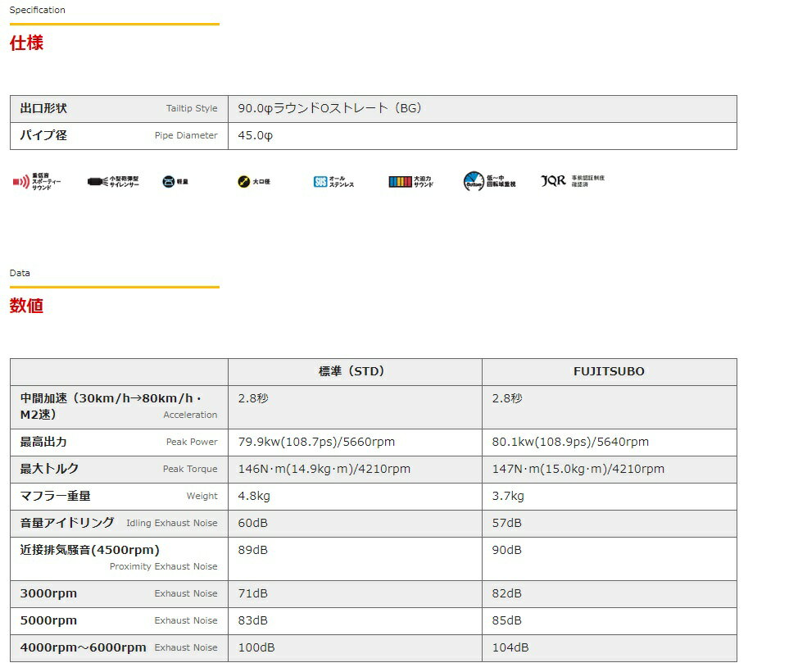Click the red 仕様 section heading

[x=26, y=43]
